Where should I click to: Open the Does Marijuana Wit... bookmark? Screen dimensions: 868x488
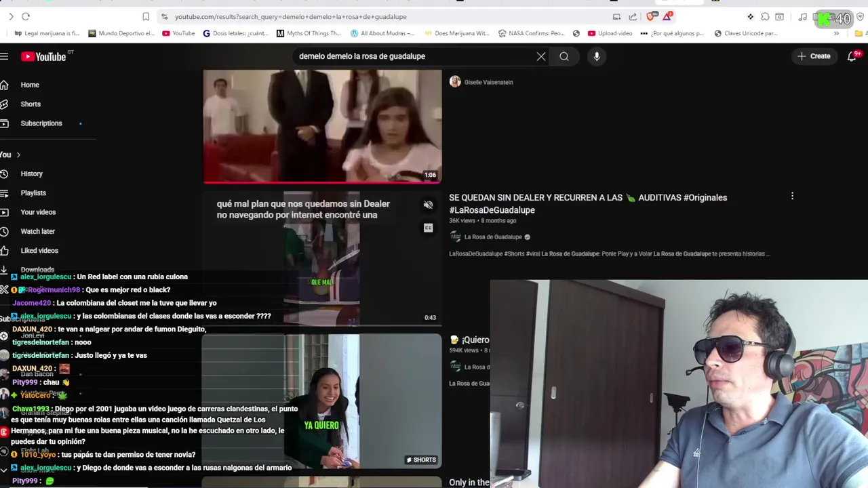[x=456, y=33]
